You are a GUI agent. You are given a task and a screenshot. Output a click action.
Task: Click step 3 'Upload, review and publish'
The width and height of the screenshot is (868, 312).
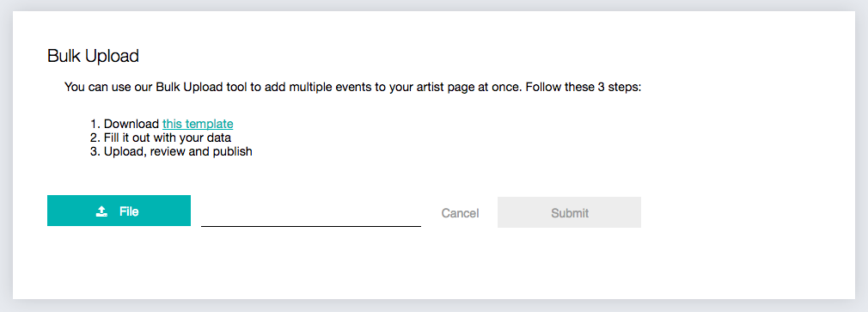[x=178, y=151]
